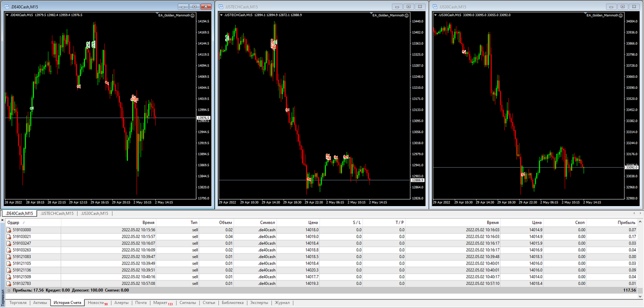
Task: Sort by the Тип column header
Action: click(x=194, y=222)
